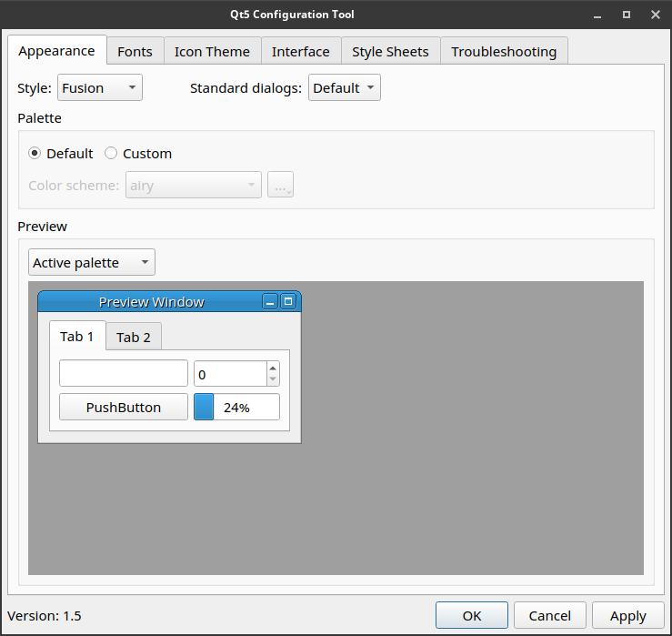Click the PushButton in the preview

tap(124, 408)
